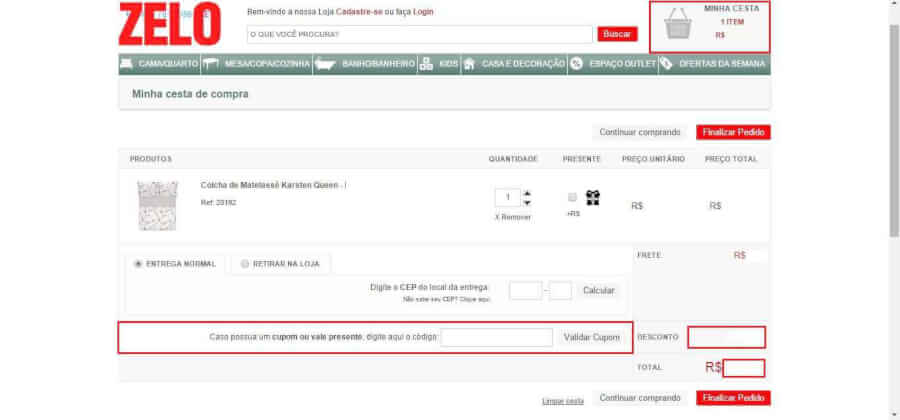Image resolution: width=900 pixels, height=420 pixels.
Task: Click the Kids category blocks icon
Action: pos(426,64)
